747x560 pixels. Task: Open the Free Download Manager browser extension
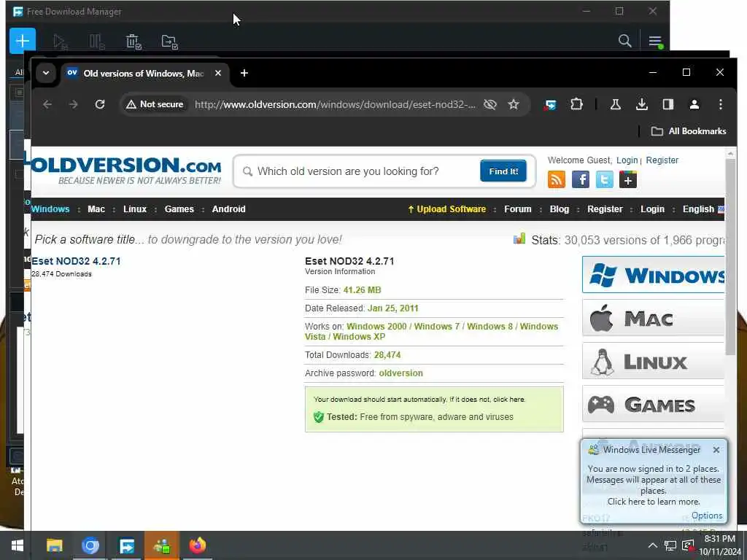coord(550,104)
